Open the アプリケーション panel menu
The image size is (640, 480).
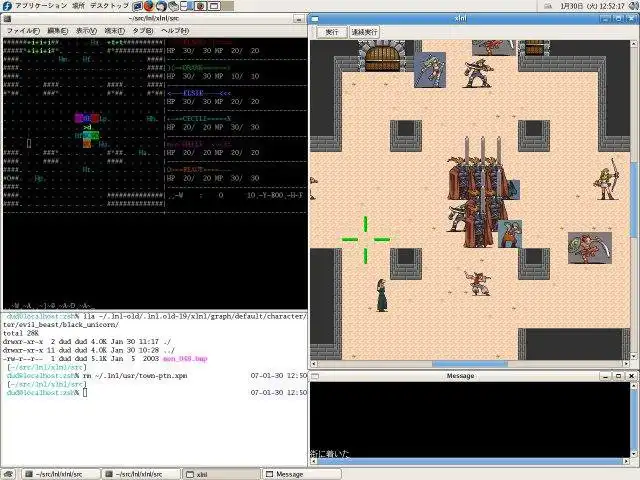(41, 6)
